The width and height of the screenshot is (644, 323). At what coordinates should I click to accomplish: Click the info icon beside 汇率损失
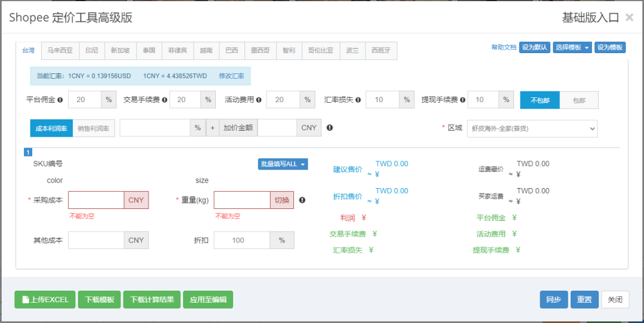click(358, 100)
